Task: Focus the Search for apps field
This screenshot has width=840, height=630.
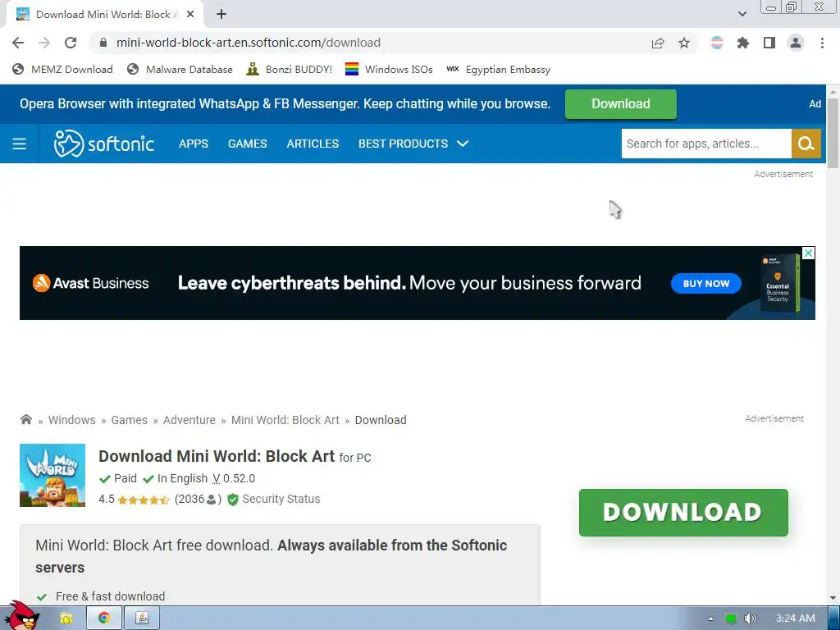Action: (706, 144)
